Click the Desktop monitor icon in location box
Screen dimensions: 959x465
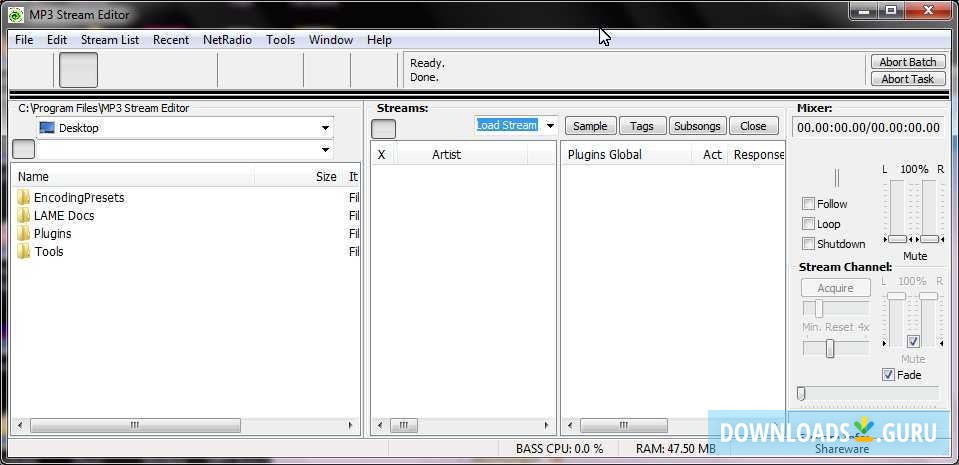point(46,128)
